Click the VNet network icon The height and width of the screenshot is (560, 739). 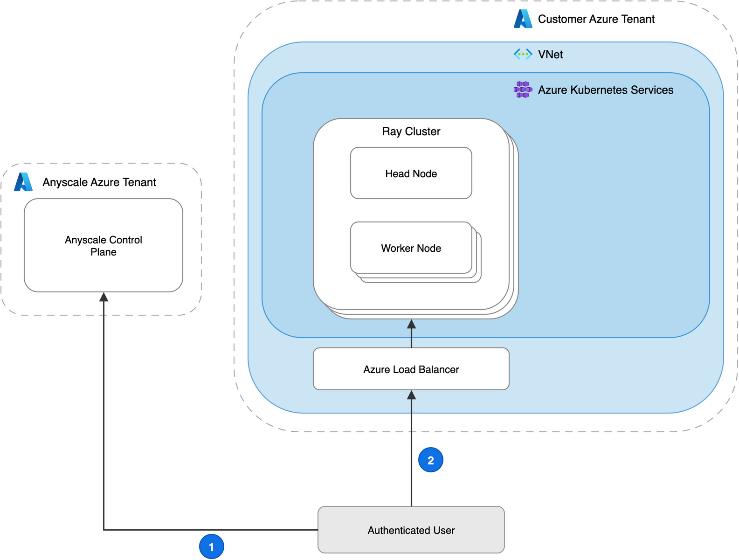(523, 54)
